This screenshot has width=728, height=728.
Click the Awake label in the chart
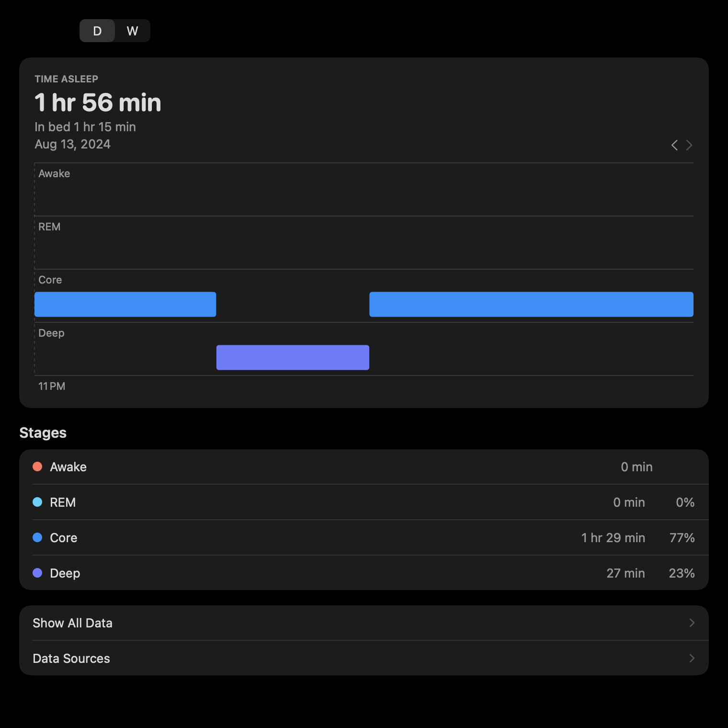54,173
